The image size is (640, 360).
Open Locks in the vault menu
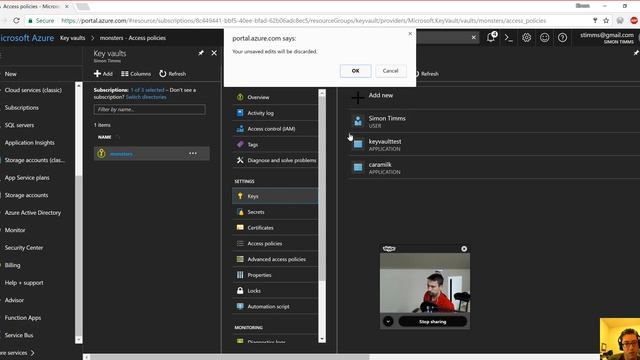point(275,291)
